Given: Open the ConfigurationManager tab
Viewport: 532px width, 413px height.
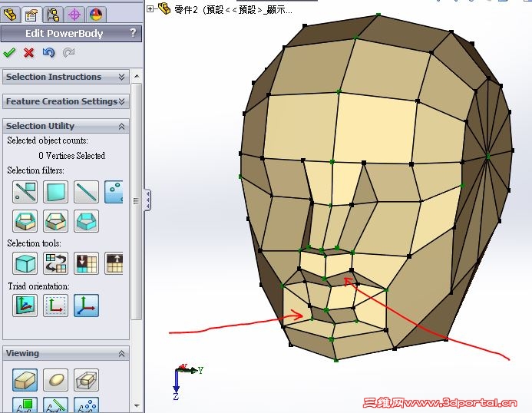Looking at the screenshot, I should [53, 15].
